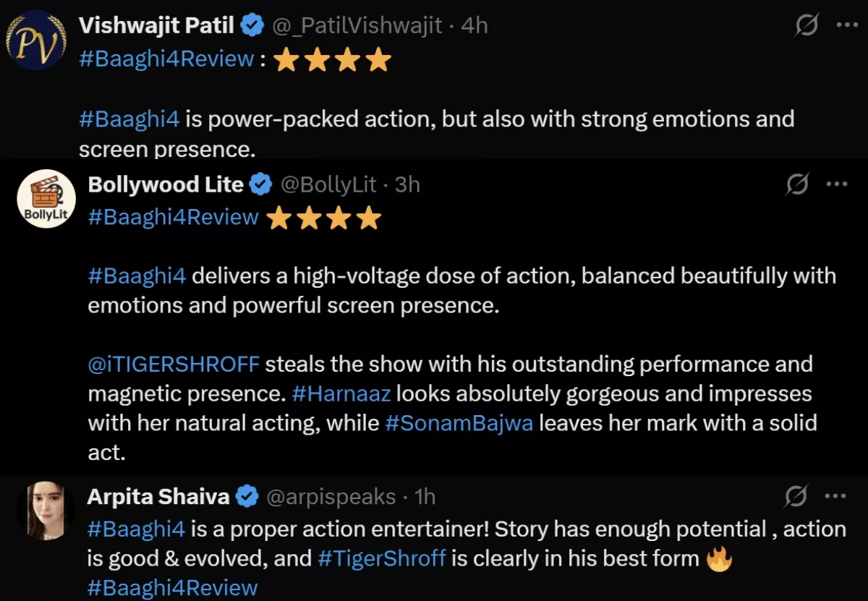The width and height of the screenshot is (868, 601).
Task: Click the #Harnaaz hashtag
Action: point(341,394)
